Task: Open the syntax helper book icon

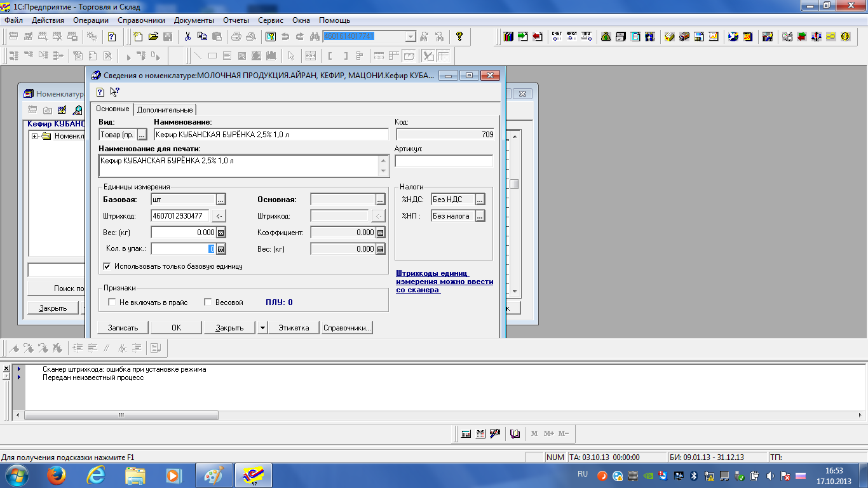Action: tap(515, 434)
